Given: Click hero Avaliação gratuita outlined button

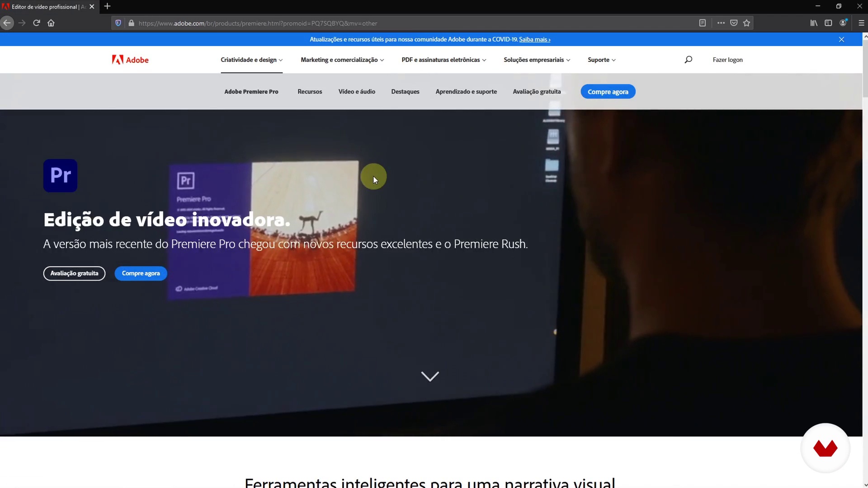Looking at the screenshot, I should (74, 273).
